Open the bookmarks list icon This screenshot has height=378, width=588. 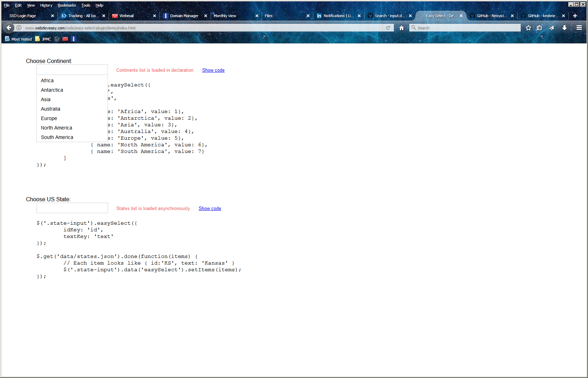[539, 28]
